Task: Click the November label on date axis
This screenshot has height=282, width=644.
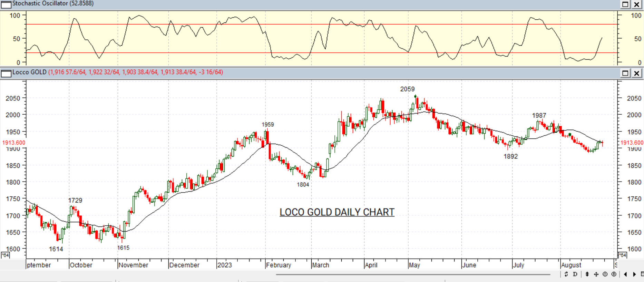Action: [133, 265]
